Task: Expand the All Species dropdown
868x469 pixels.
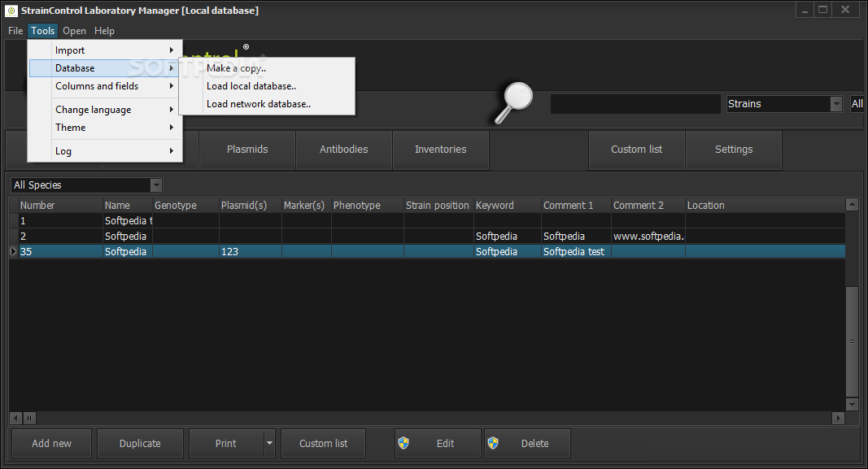Action: click(x=156, y=185)
